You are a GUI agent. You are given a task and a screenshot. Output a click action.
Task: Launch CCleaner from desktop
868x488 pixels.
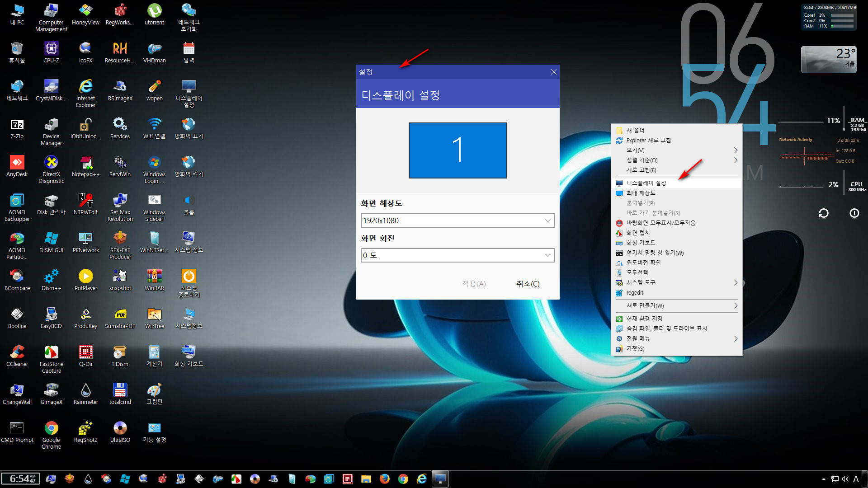[17, 356]
